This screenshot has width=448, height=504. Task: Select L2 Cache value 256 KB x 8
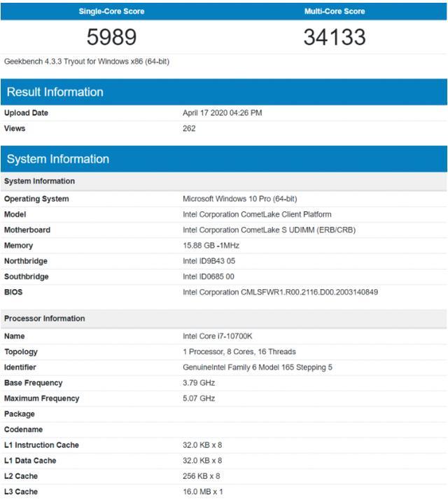point(201,477)
